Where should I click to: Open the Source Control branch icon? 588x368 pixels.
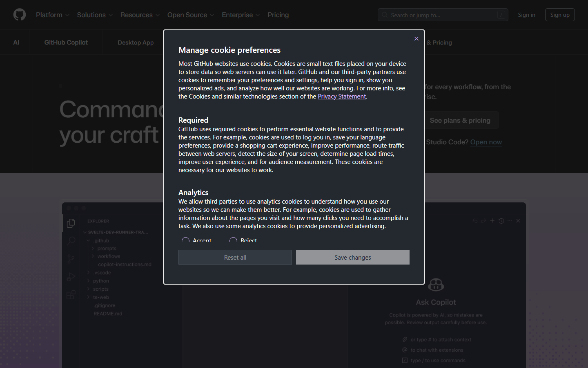(71, 259)
